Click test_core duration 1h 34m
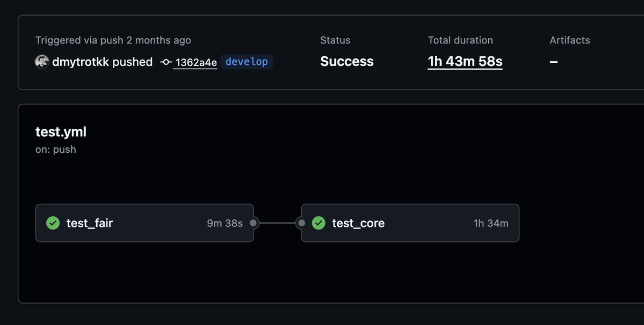This screenshot has height=325, width=644. point(491,223)
